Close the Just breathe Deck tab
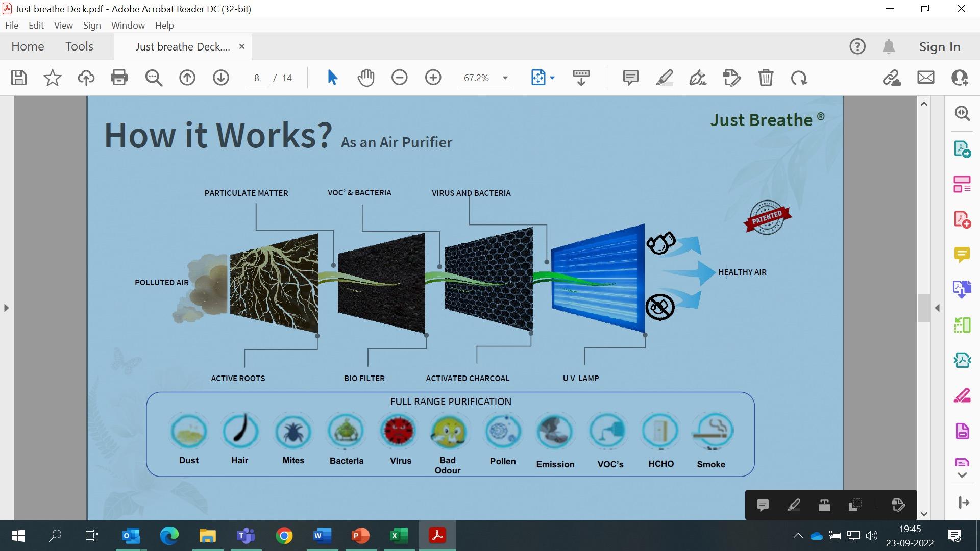 point(242,46)
